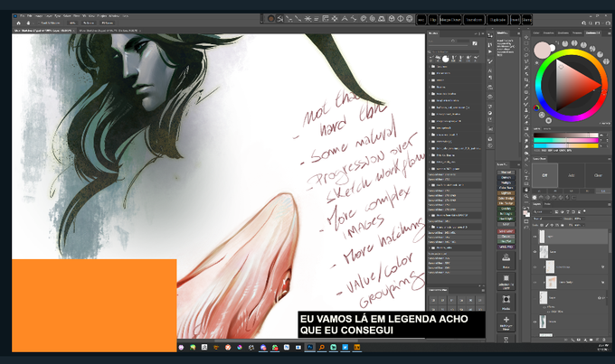Select the Eraser tool
The width and height of the screenshot is (615, 364).
point(526,123)
